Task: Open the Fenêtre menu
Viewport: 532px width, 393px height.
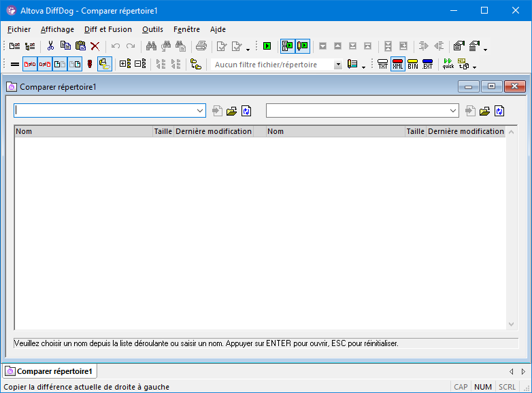Action: click(186, 29)
